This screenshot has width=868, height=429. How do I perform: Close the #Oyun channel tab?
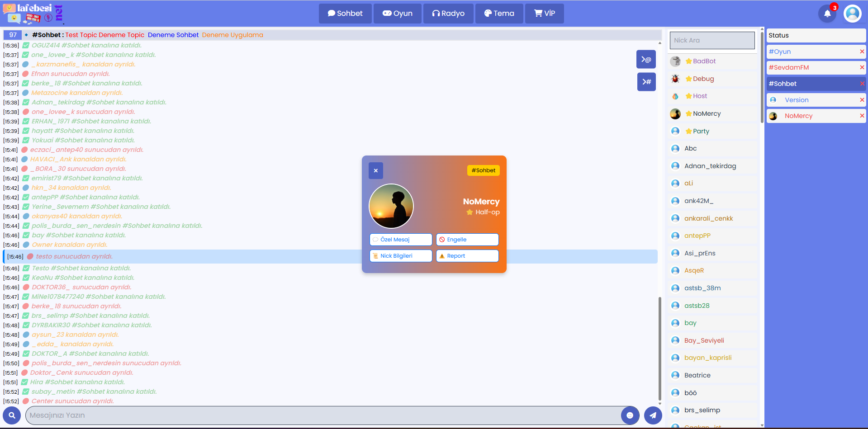862,52
